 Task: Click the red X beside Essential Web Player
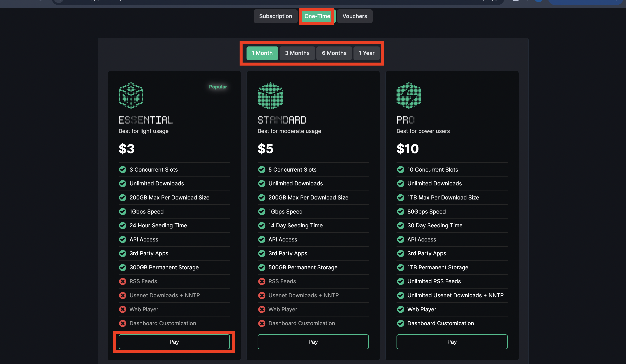[123, 309]
